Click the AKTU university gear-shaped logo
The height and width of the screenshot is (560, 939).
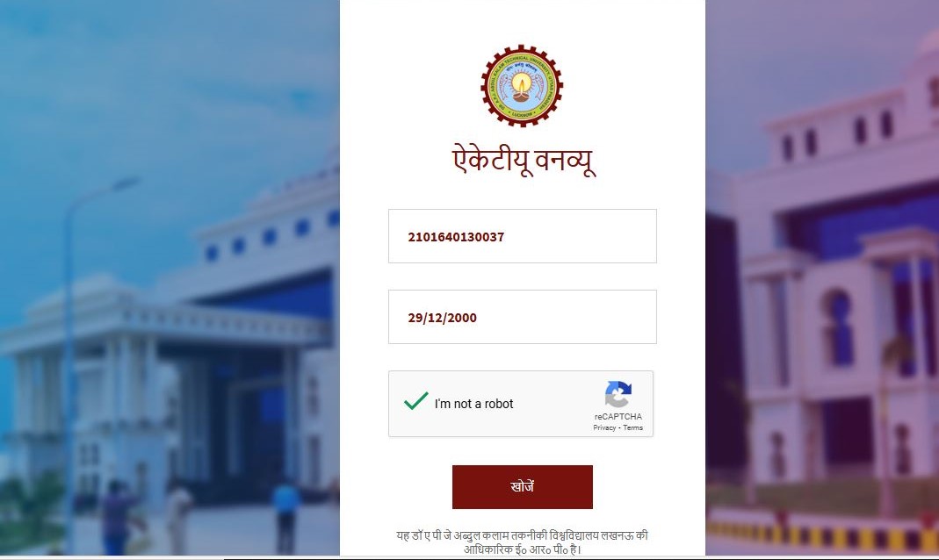point(522,85)
